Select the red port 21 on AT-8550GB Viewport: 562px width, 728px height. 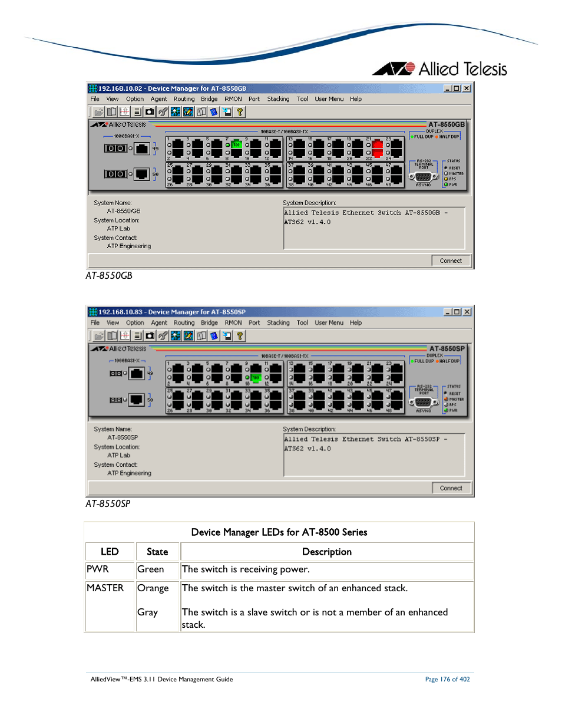click(x=378, y=144)
